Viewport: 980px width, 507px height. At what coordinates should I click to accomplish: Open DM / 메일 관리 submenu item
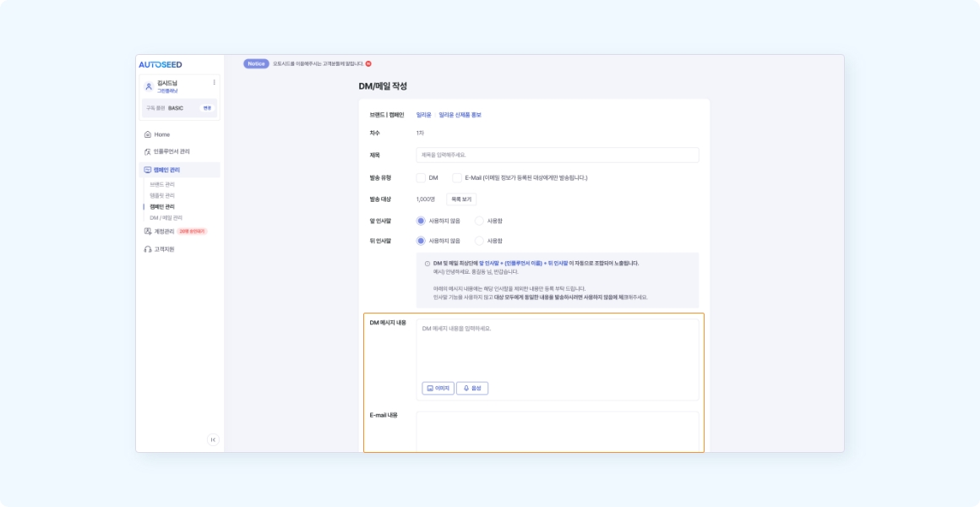pos(166,217)
